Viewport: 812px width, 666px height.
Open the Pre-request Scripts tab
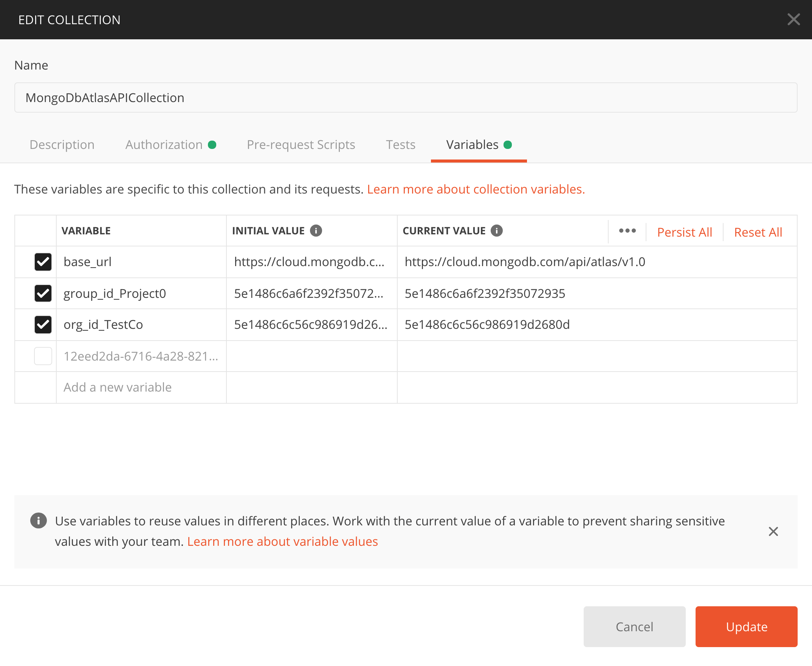click(x=301, y=145)
